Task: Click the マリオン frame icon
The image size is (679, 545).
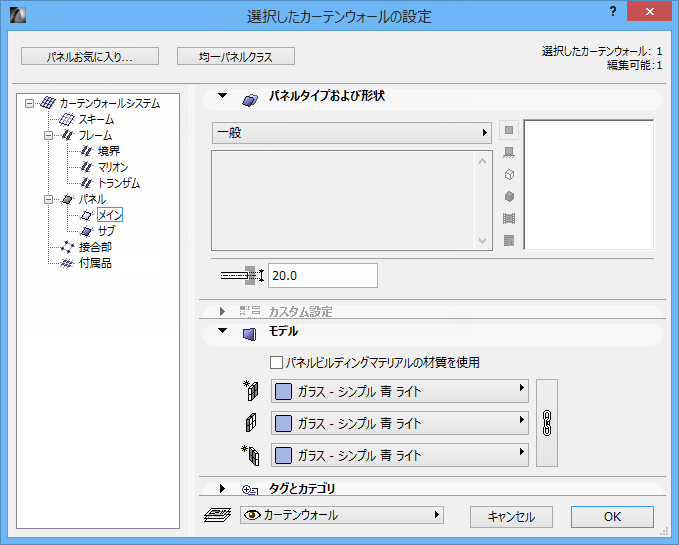Action: point(87,167)
